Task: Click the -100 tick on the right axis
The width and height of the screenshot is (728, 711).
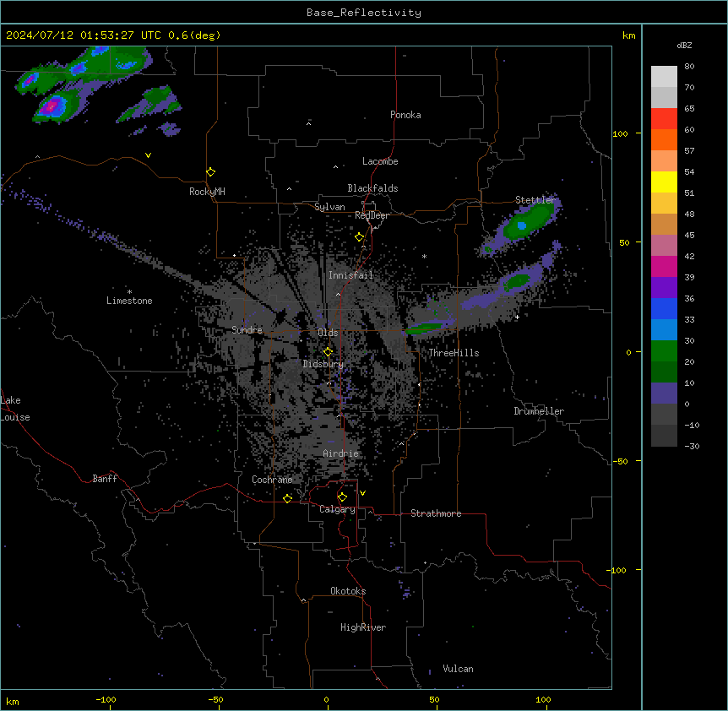Action: [x=617, y=570]
